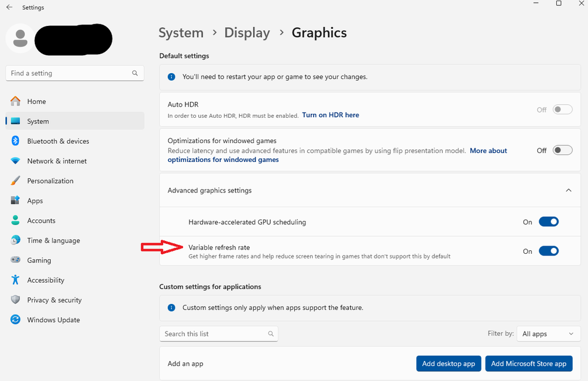588x381 pixels.
Task: Click Add desktop app button
Action: tap(449, 363)
